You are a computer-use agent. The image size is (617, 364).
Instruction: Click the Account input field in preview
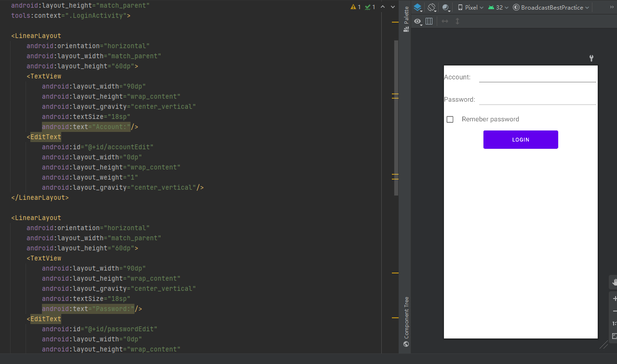click(537, 77)
